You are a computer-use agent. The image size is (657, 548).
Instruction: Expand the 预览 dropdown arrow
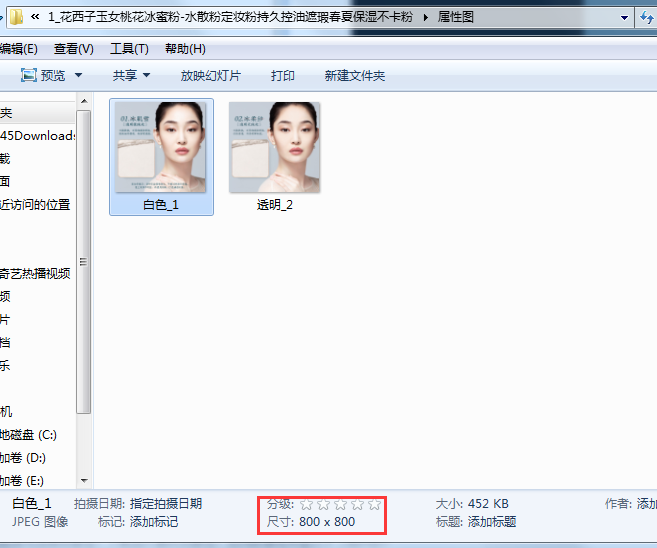pos(79,75)
